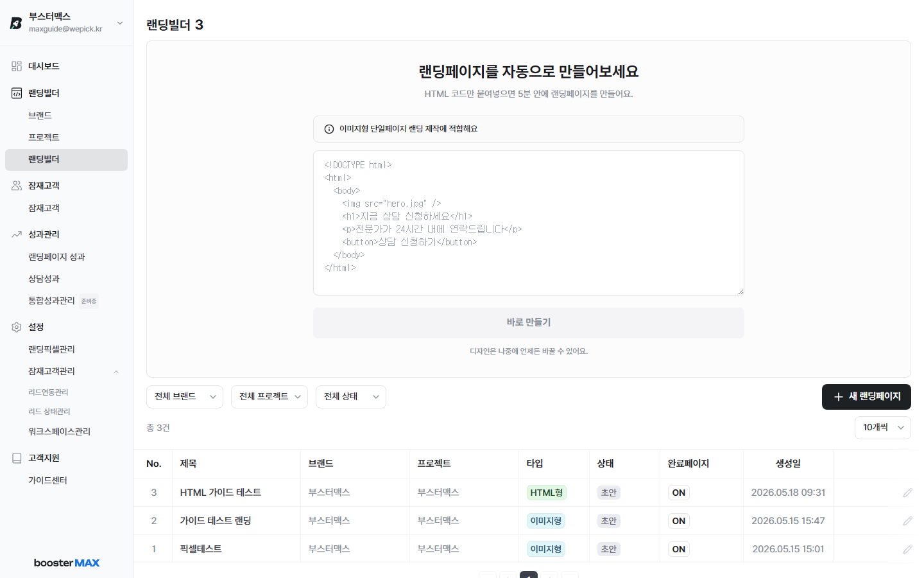The height and width of the screenshot is (578, 924).
Task: Click the maxguide@wepick.kr account email
Action: [65, 29]
